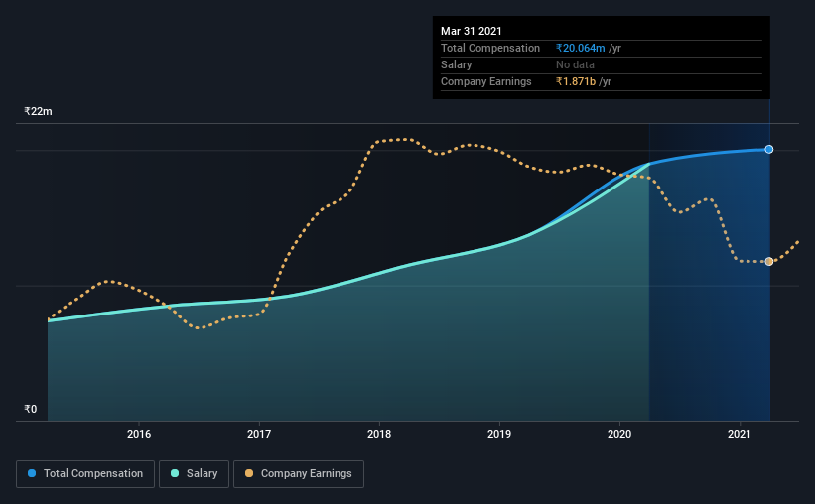Click the 2021 x-axis label
This screenshot has width=815, height=504.
(740, 434)
